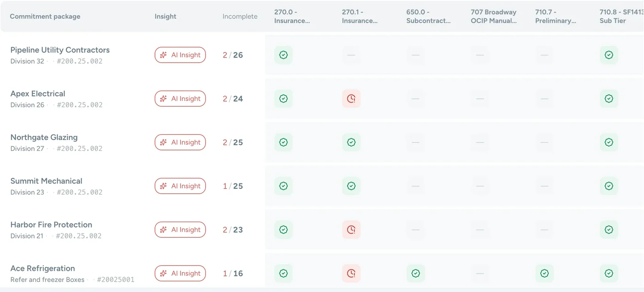The height and width of the screenshot is (292, 644).
Task: Click the Insight column header
Action: tap(166, 17)
